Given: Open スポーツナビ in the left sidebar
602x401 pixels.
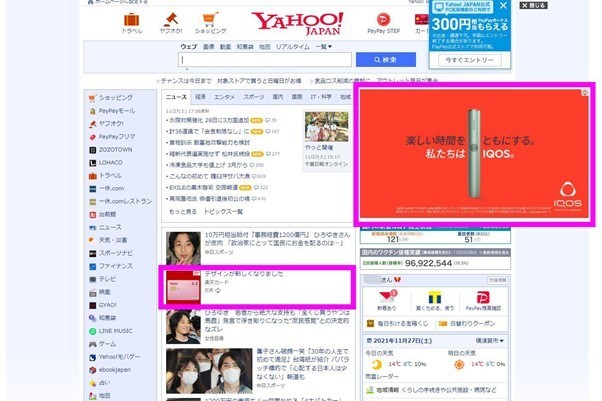Looking at the screenshot, I should [x=111, y=254].
